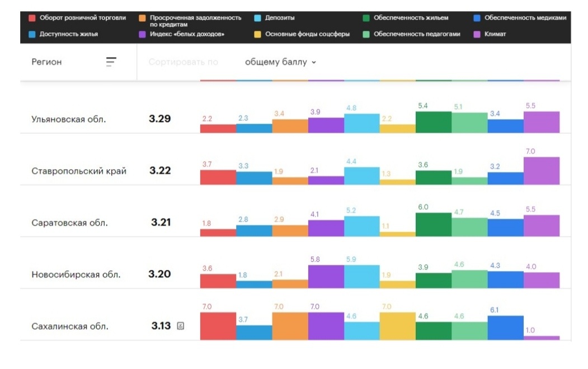Click Ulyanovsk's dark green 5.4 housing bar
Screen dimensions: 588x369
[434, 122]
